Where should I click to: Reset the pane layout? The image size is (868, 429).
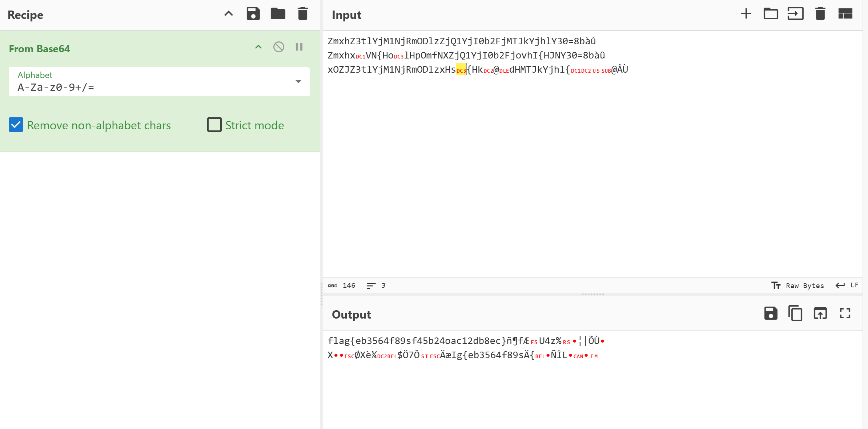(845, 14)
